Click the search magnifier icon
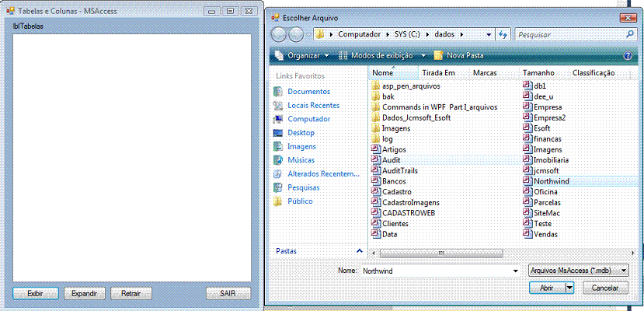This screenshot has width=644, height=311. click(629, 34)
